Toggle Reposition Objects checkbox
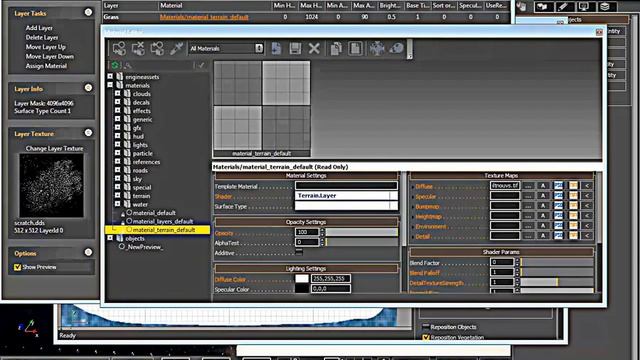Viewport: 640px width, 360px height. [x=426, y=327]
